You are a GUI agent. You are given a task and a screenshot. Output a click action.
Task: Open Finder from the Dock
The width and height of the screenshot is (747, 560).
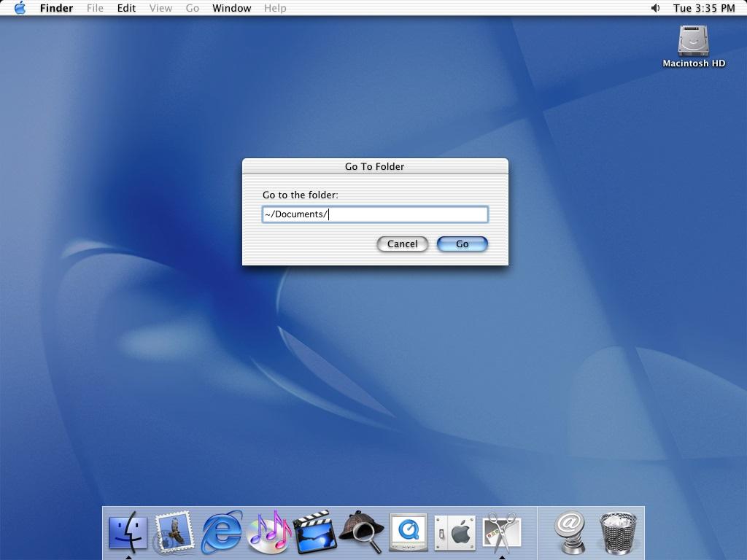point(128,532)
